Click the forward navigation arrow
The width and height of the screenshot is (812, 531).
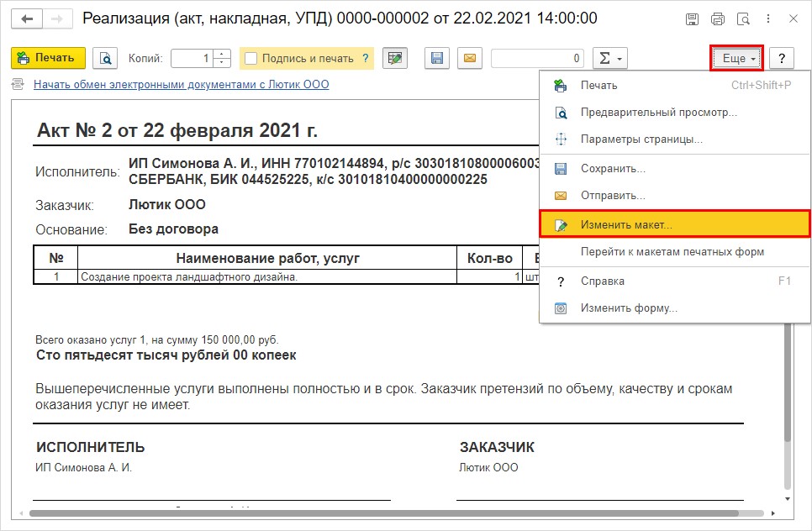57,19
